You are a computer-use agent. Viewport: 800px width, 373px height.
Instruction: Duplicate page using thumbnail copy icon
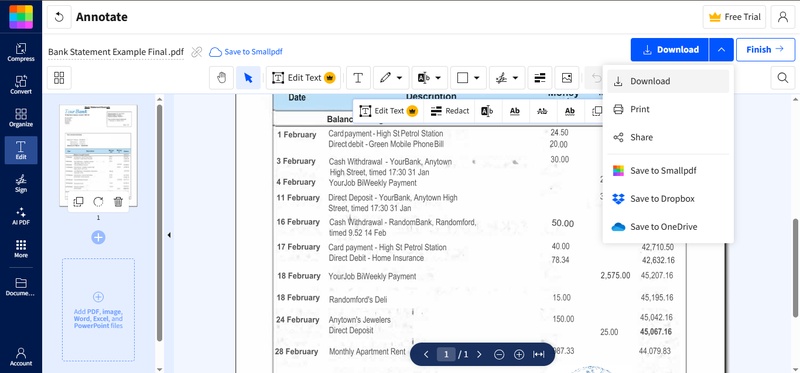(78, 202)
